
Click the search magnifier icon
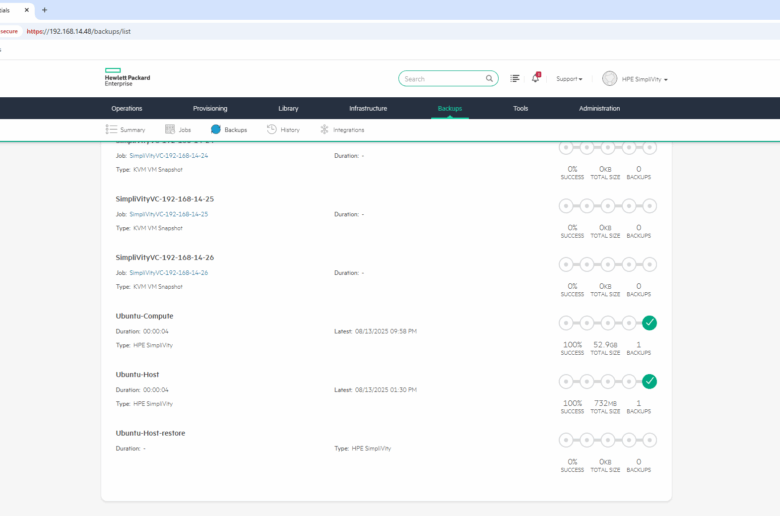[x=490, y=78]
